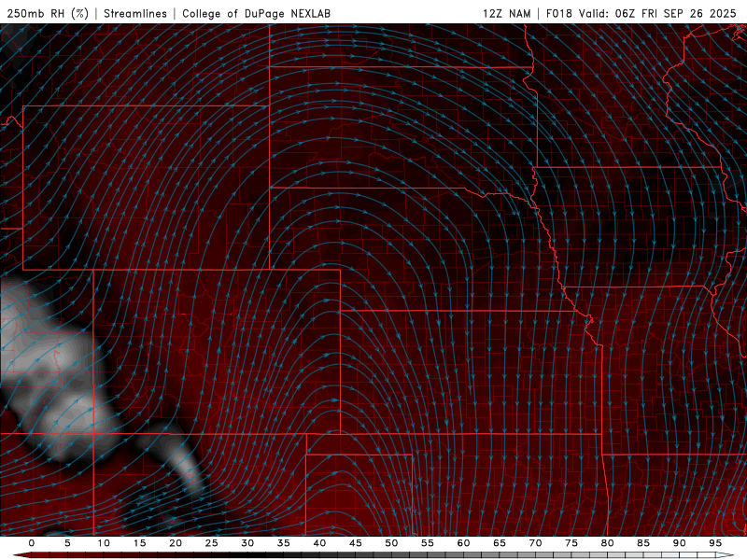Click the colorbar value label 65
Image resolution: width=747 pixels, height=560 pixels.
(x=500, y=543)
